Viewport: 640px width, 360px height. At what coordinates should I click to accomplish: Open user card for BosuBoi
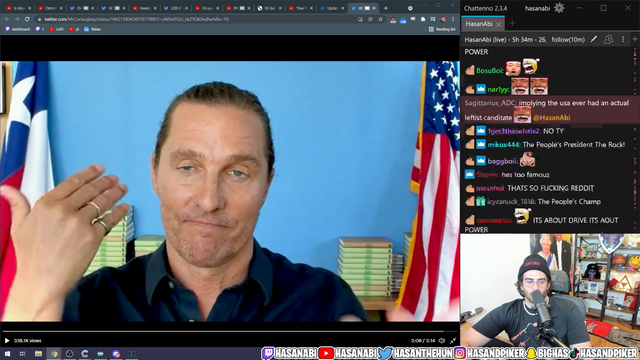490,71
